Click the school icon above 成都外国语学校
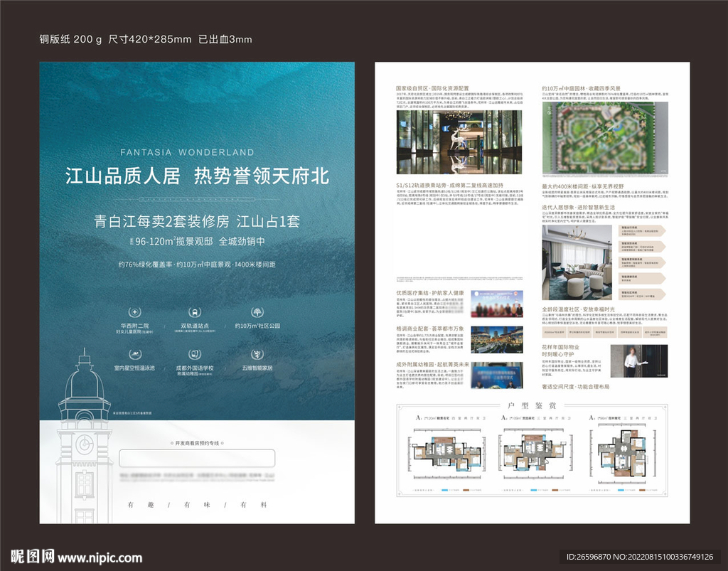This screenshot has height=571, width=728. pyautogui.click(x=195, y=355)
